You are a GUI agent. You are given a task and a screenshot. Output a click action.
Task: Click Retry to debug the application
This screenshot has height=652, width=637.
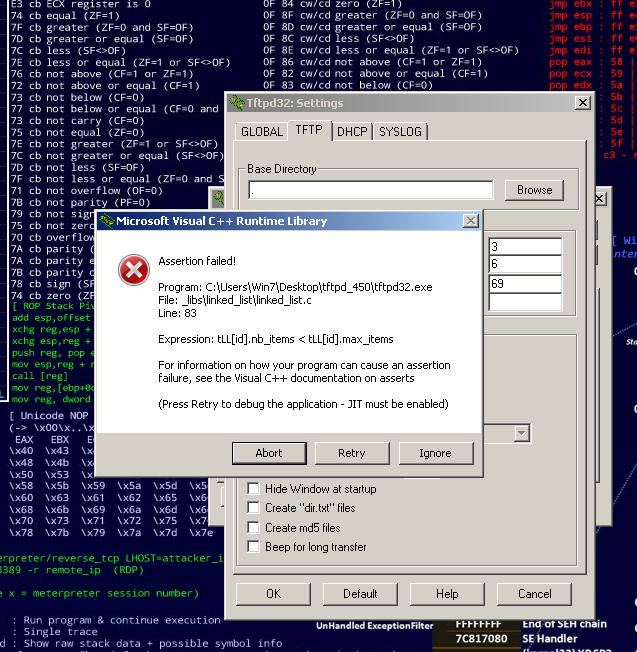(352, 453)
